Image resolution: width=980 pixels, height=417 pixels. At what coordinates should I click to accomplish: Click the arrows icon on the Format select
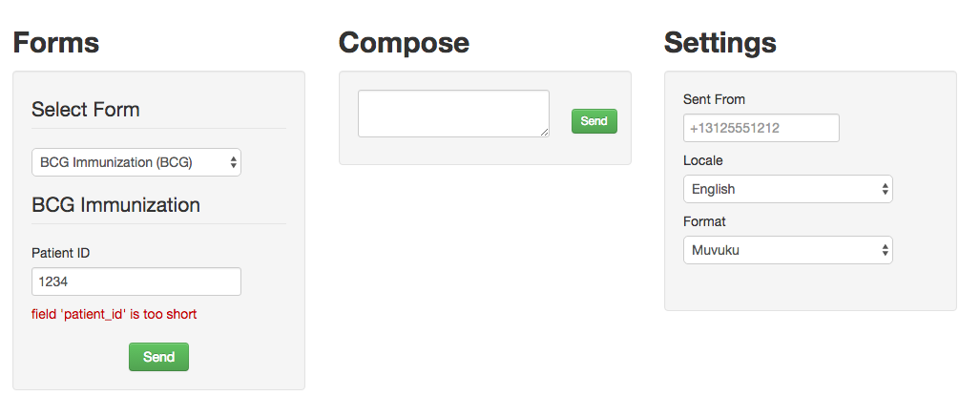pyautogui.click(x=885, y=250)
